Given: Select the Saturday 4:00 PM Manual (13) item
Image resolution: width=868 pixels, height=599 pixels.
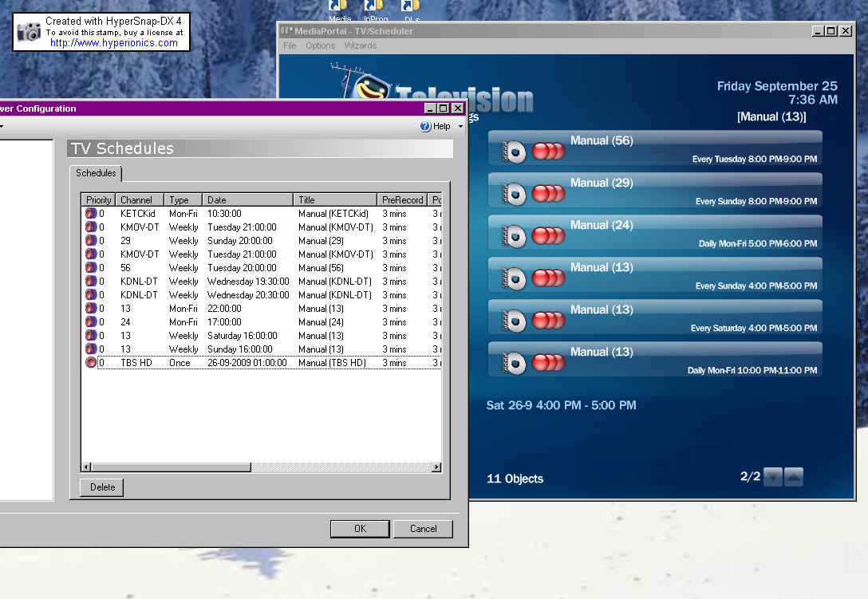Looking at the screenshot, I should 655,317.
